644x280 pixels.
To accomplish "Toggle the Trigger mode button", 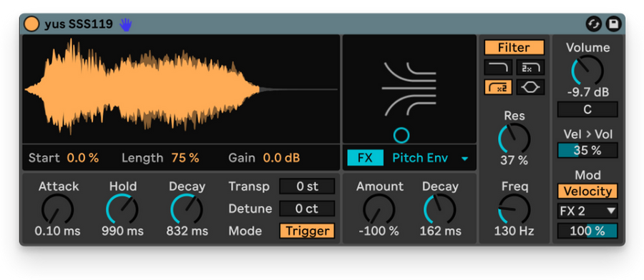I will point(307,231).
